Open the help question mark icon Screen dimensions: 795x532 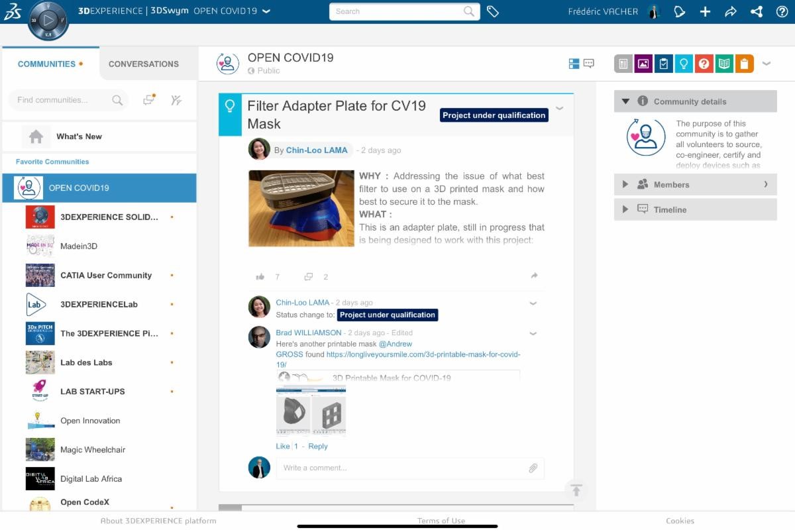782,11
